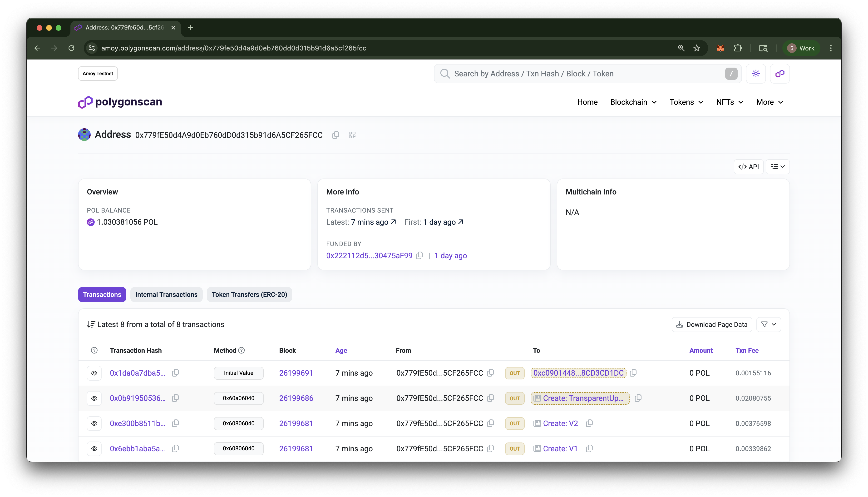The image size is (868, 497).
Task: Open block 26199691 link
Action: 296,373
